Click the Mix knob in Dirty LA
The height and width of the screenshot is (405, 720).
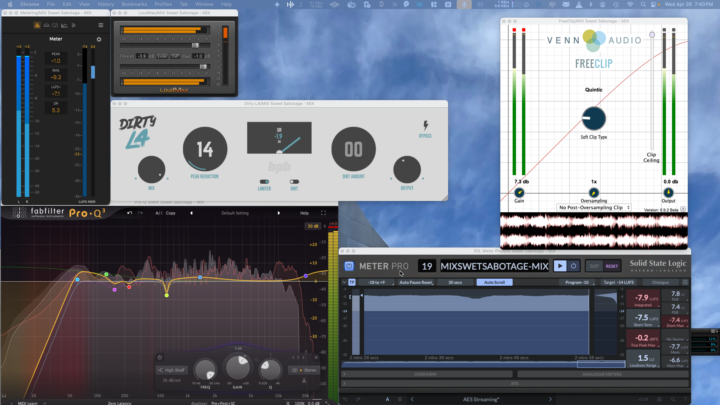[152, 169]
